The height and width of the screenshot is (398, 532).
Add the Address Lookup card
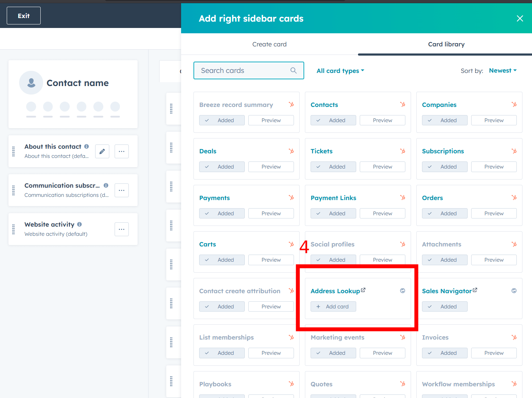333,306
